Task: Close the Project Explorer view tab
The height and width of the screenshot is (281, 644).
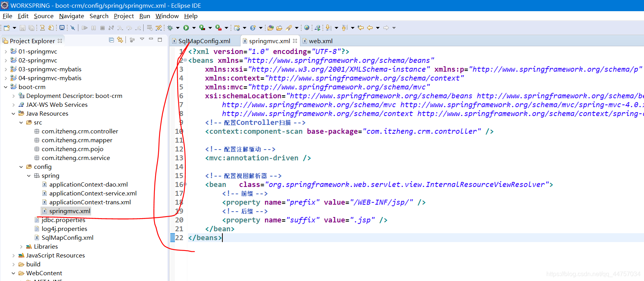Action: [60, 41]
